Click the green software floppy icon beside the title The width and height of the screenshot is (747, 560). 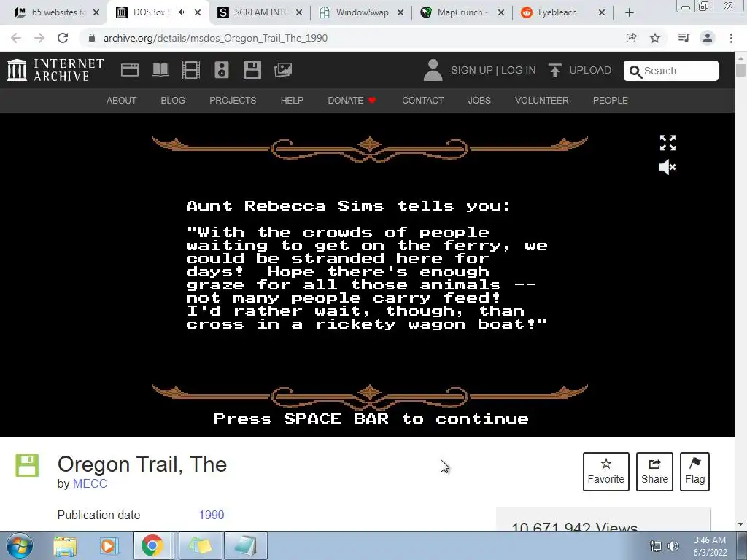[x=27, y=465]
